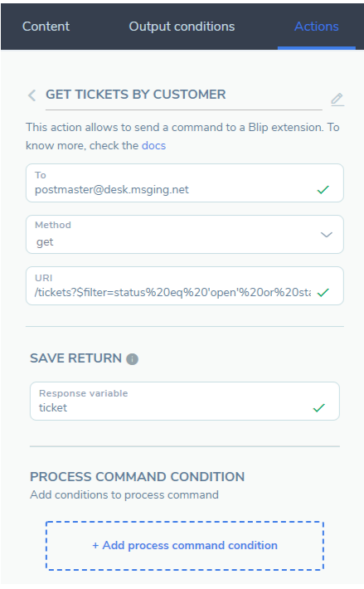Open the docs link
The height and width of the screenshot is (589, 364).
[154, 145]
